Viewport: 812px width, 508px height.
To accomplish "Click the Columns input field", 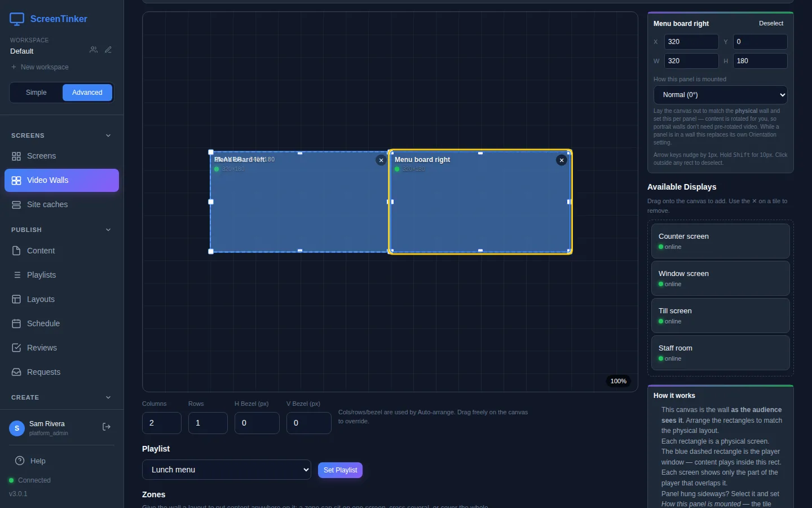I will (162, 423).
